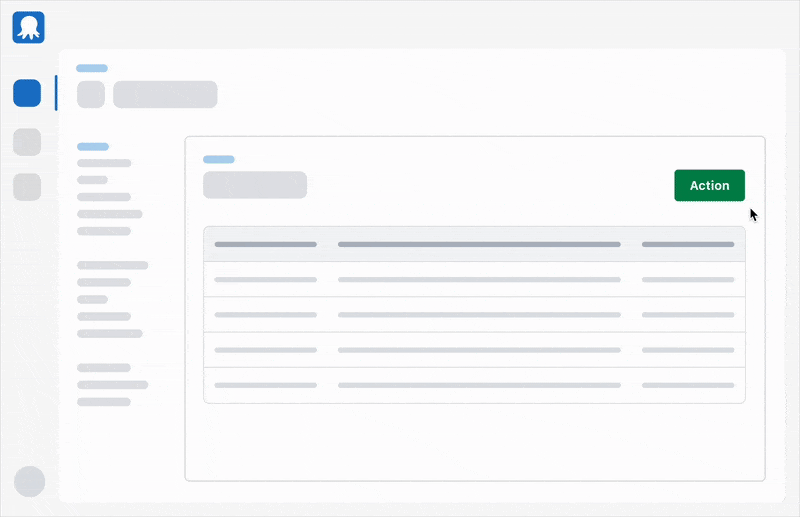Click the square placeholder icon beside page title
Viewport: 800px width, 517px height.
[91, 94]
